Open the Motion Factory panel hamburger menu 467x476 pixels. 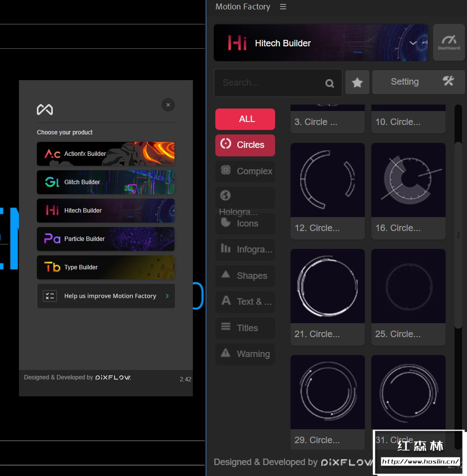point(283,6)
